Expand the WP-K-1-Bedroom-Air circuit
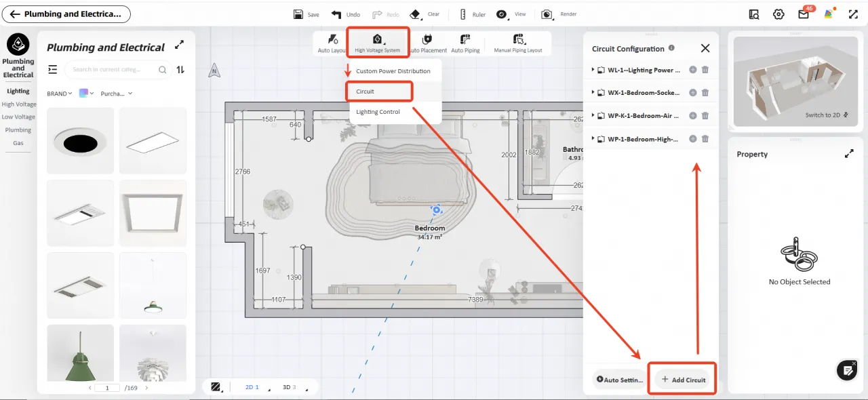Viewport: 868px width, 400px height. click(x=593, y=116)
